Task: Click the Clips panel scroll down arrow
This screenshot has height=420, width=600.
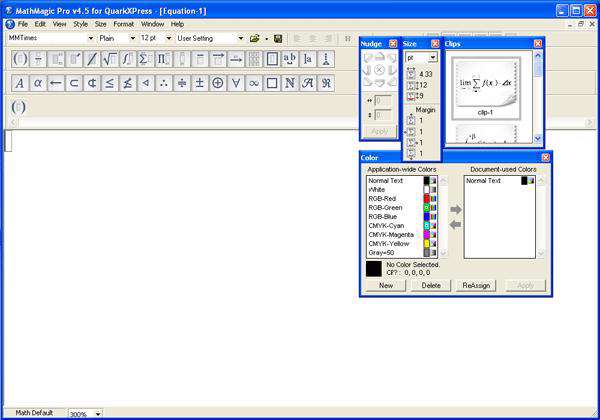Action: pos(538,138)
